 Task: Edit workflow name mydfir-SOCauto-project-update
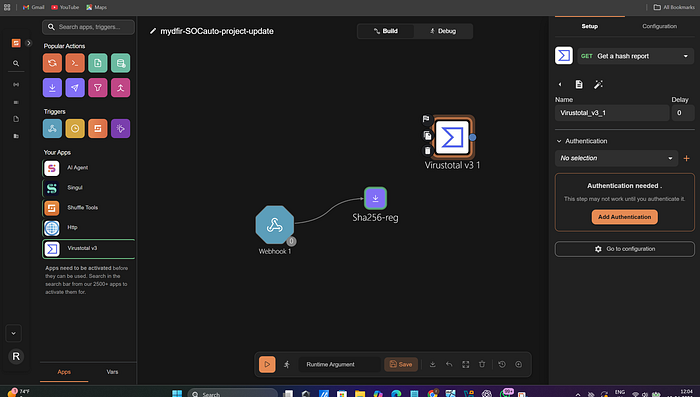click(x=217, y=31)
